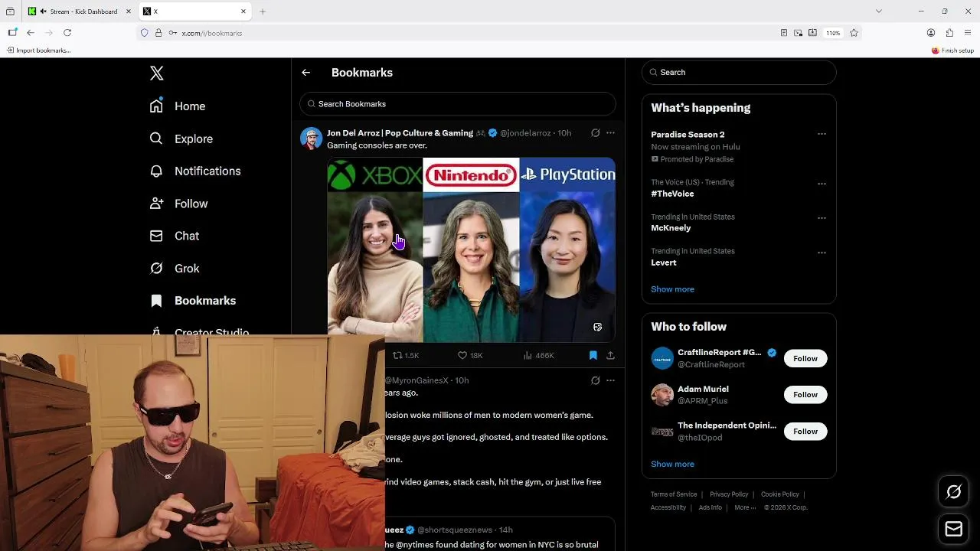Open the floating Grok button

pyautogui.click(x=954, y=492)
